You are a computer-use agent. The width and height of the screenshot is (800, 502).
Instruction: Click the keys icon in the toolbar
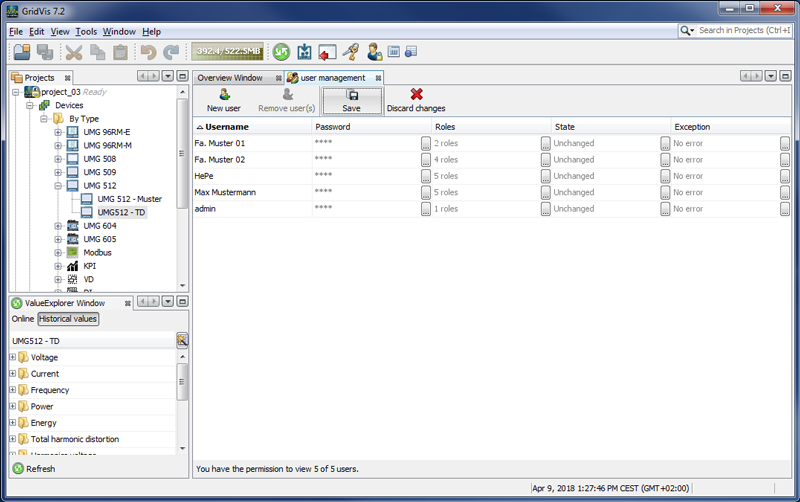coord(351,52)
